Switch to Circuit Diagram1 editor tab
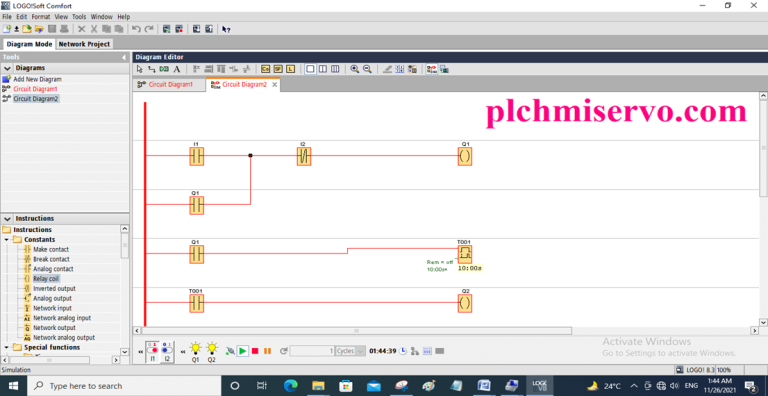768x396 pixels. (170, 84)
